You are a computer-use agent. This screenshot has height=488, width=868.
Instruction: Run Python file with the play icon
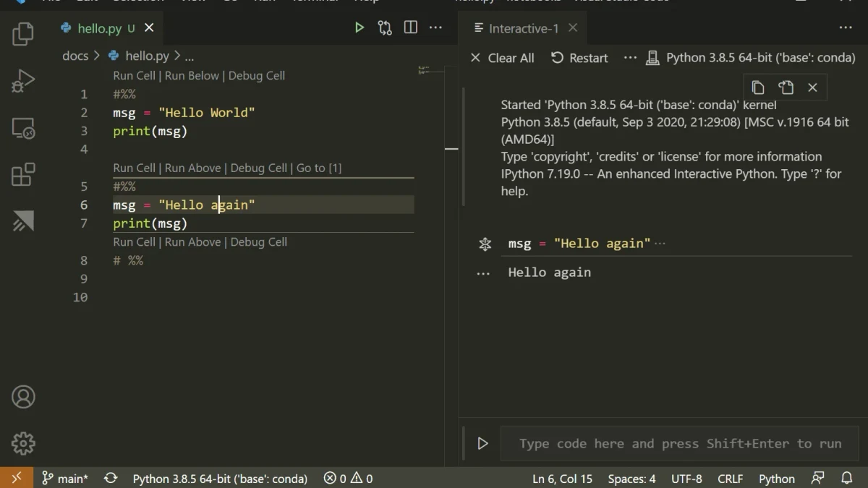pyautogui.click(x=359, y=27)
